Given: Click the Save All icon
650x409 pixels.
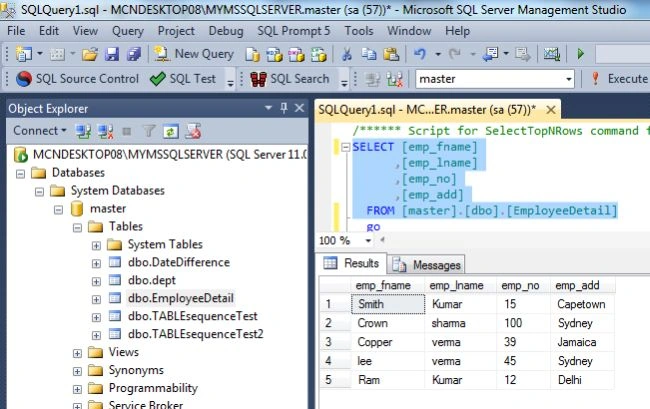Looking at the screenshot, I should 133,54.
